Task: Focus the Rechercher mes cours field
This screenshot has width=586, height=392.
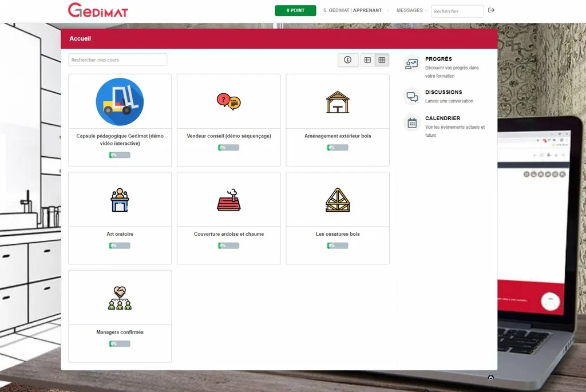Action: click(117, 60)
